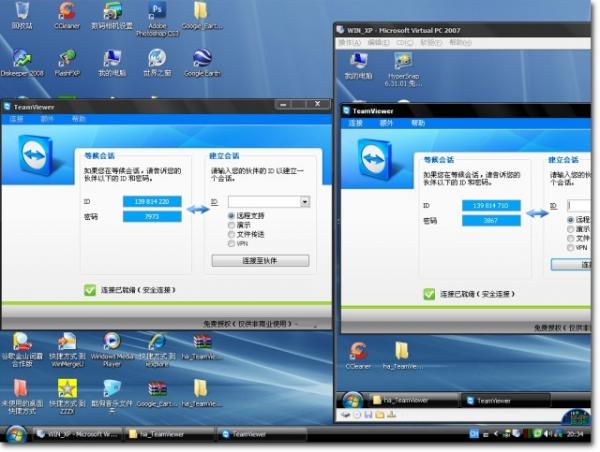Open FlashFXP desktop shortcut
Screen dimensions: 600x452
coord(67,58)
